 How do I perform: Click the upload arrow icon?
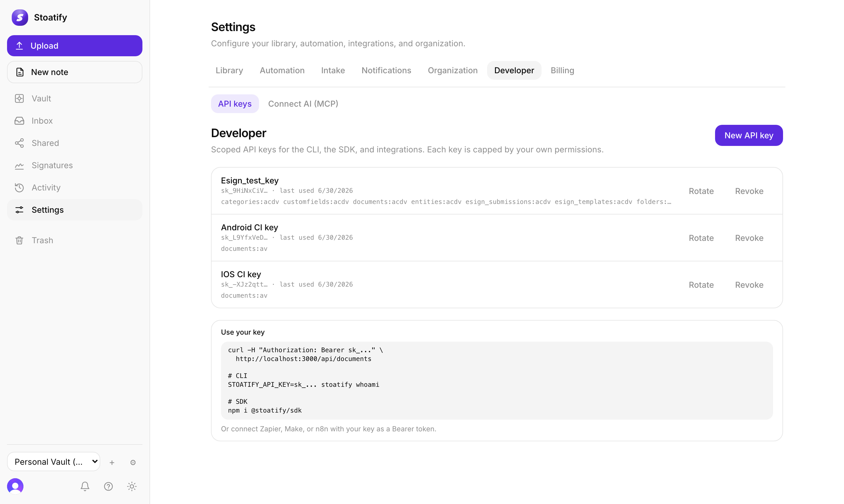tap(19, 45)
